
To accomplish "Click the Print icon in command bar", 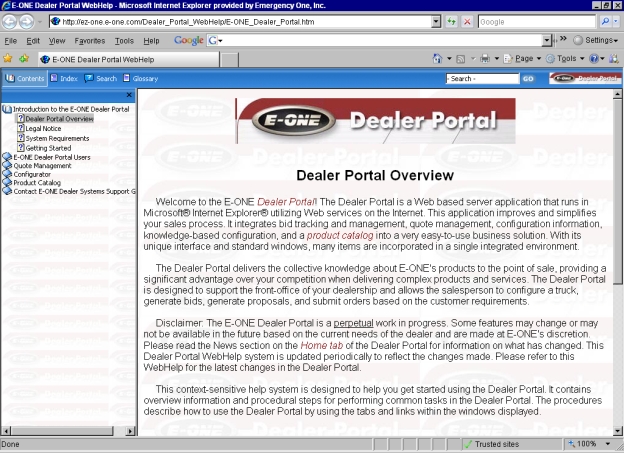I will coord(485,59).
